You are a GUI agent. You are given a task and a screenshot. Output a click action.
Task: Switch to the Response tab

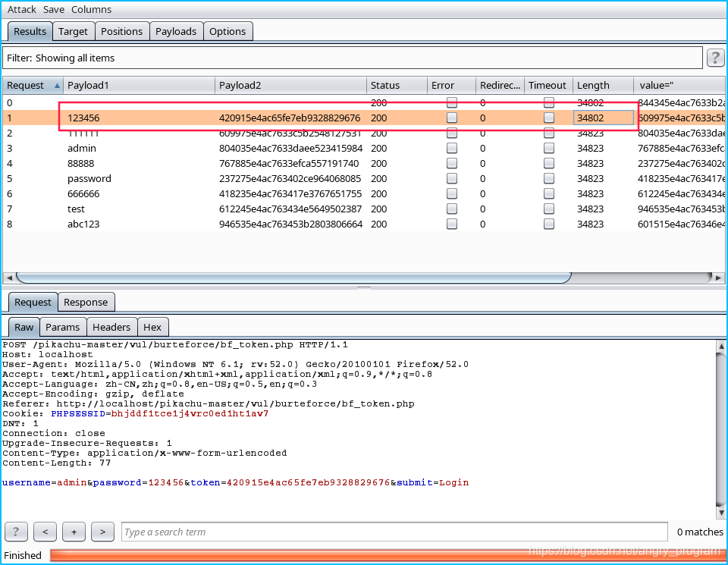pos(86,303)
